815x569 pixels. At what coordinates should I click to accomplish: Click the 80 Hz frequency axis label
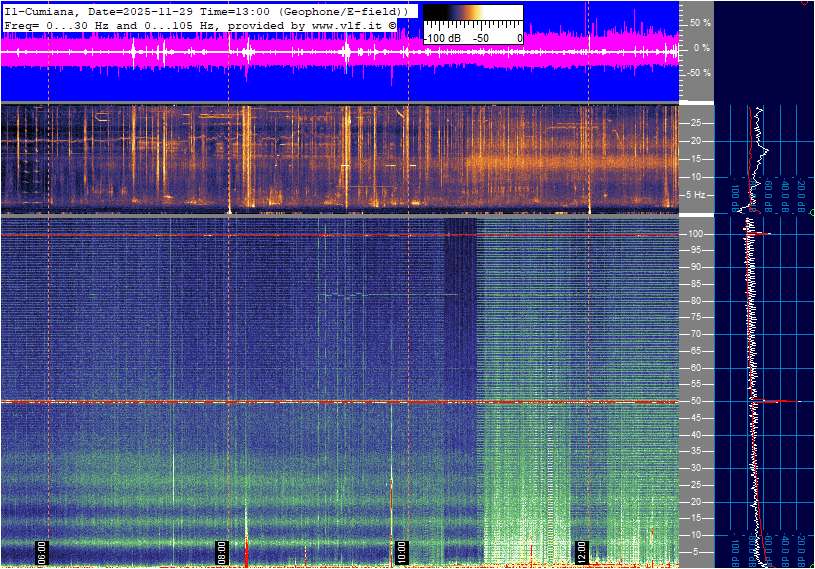(697, 301)
